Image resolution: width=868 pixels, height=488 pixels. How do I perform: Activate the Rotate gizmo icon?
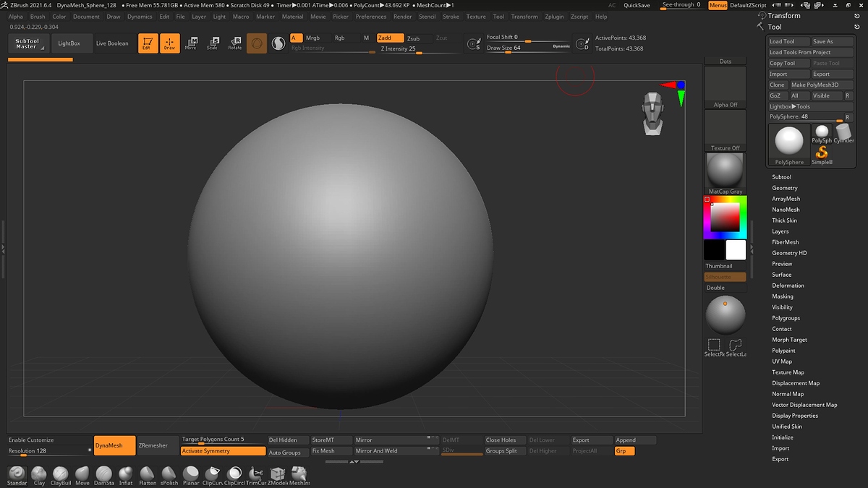coord(235,43)
